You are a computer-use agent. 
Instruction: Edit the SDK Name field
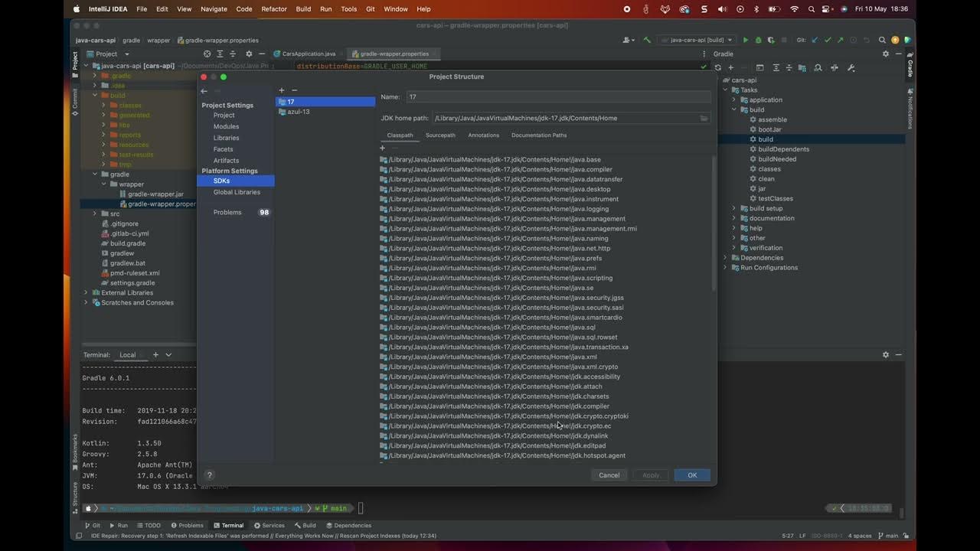point(559,97)
